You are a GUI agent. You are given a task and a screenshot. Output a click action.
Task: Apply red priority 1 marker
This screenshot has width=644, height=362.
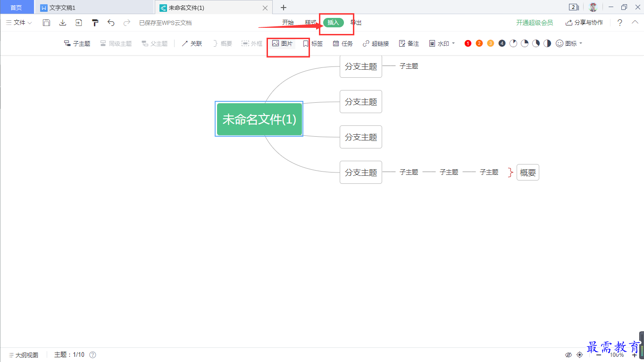coord(468,43)
